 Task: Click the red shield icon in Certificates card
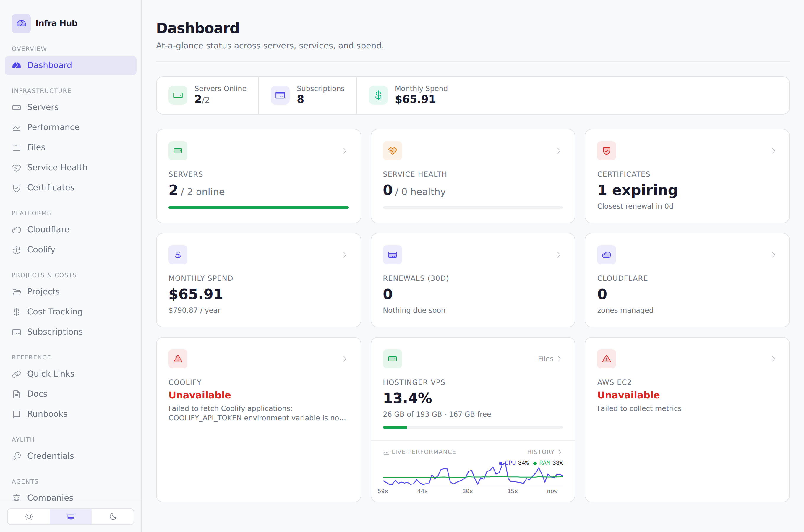(x=606, y=151)
